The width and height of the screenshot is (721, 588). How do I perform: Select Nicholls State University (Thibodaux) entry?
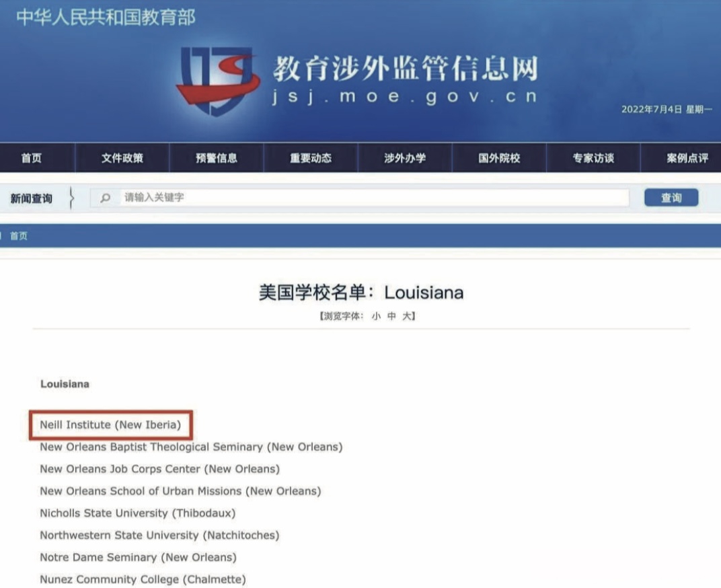[x=137, y=513]
